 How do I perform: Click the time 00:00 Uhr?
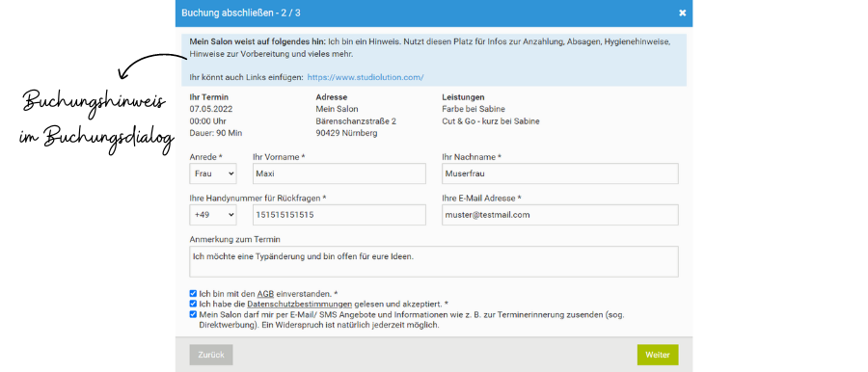click(x=207, y=120)
